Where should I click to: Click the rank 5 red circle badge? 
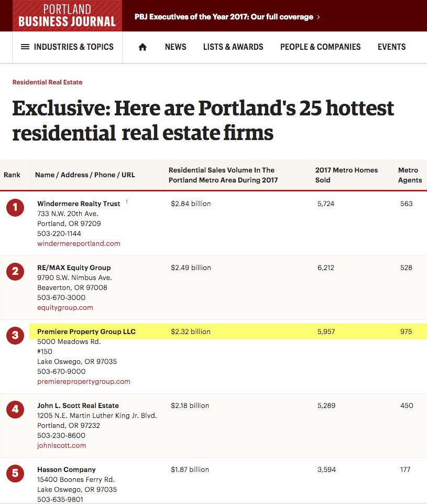click(15, 473)
